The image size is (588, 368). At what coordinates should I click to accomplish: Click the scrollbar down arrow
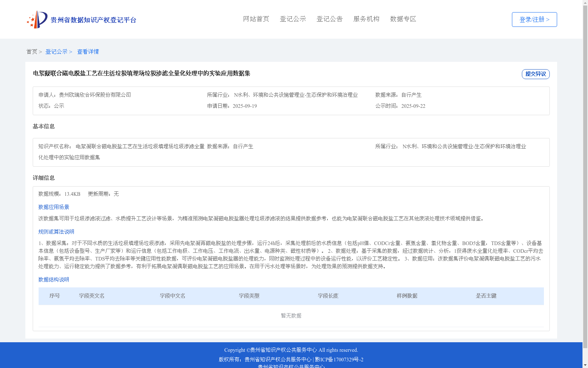pyautogui.click(x=585, y=365)
